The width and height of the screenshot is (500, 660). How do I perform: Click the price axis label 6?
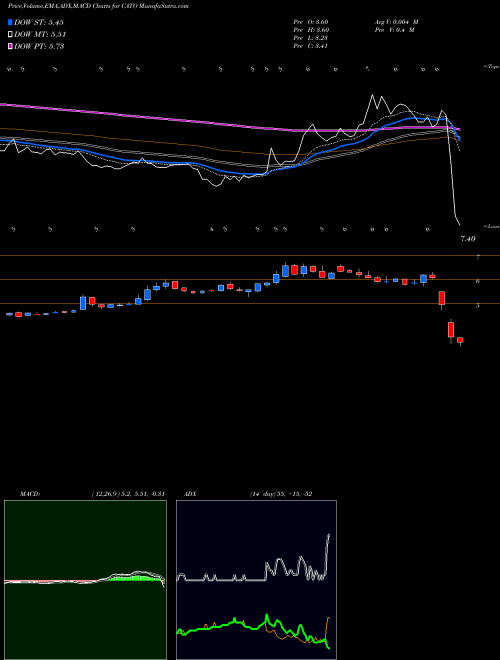478,282
